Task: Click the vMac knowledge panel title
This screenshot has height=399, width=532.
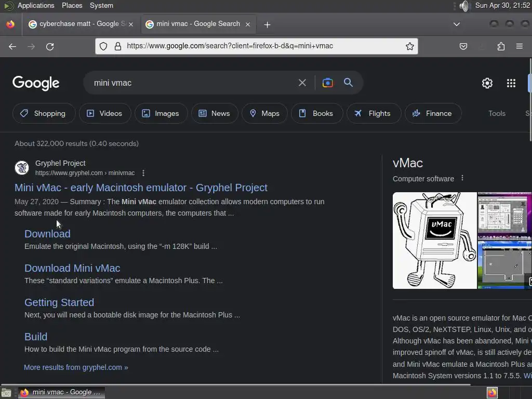Action: (407, 163)
